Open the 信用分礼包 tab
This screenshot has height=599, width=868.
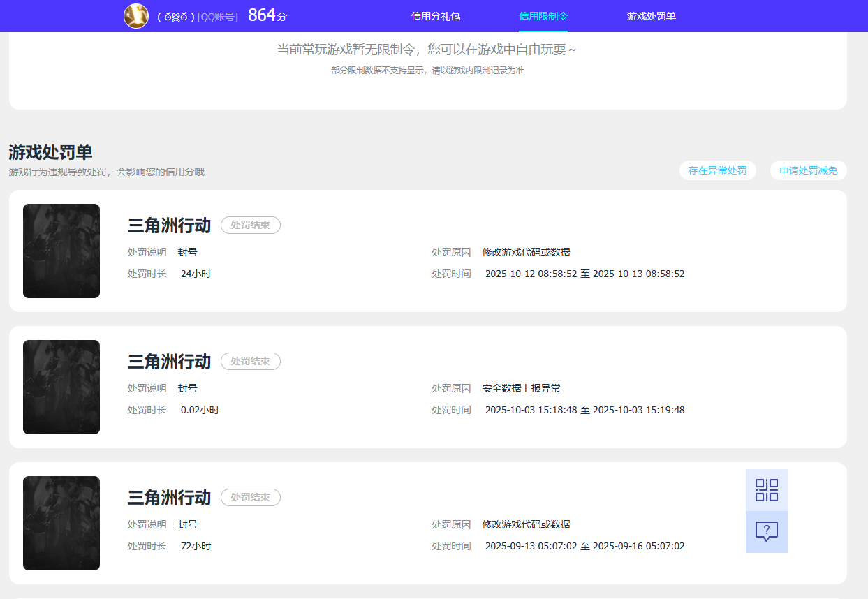click(x=436, y=16)
